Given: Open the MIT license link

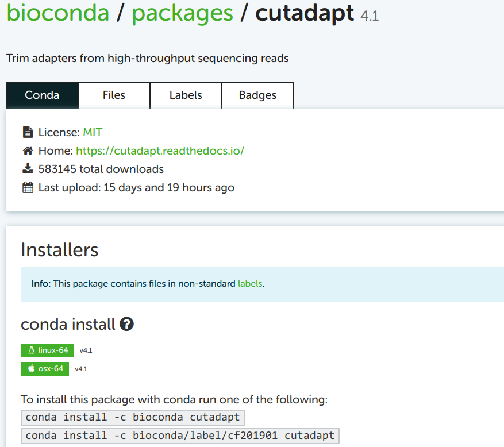Looking at the screenshot, I should coord(93,132).
